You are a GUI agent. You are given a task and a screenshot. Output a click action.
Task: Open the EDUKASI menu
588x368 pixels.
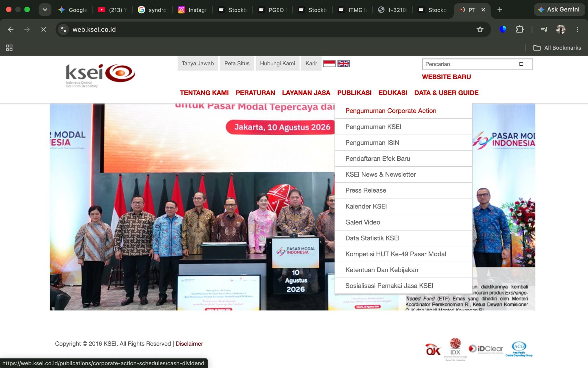393,93
